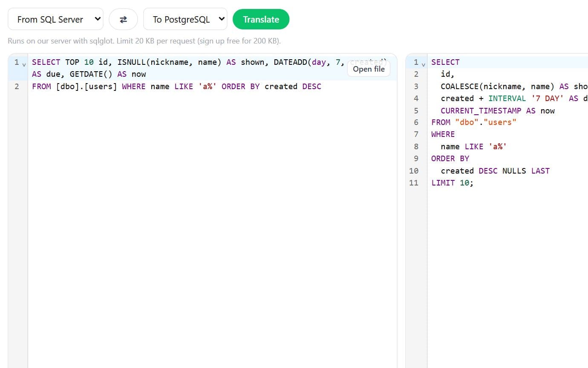Click the sqlglot limit notice text

[x=144, y=41]
